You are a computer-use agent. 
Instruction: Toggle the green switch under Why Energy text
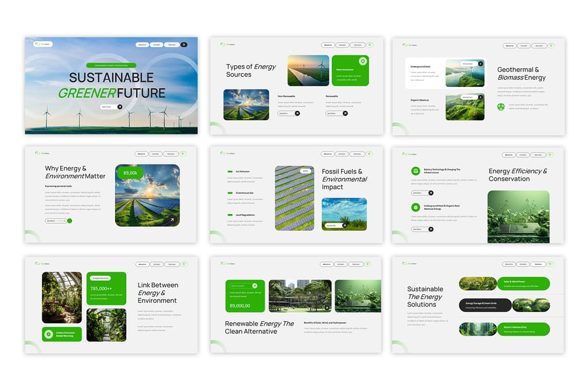pyautogui.click(x=69, y=221)
